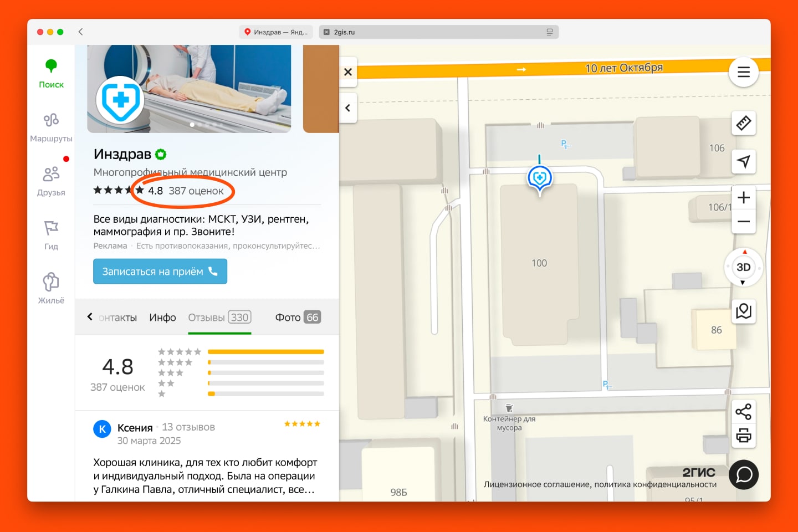Click building 86 on the map
Screen dimensions: 798x532
716,330
